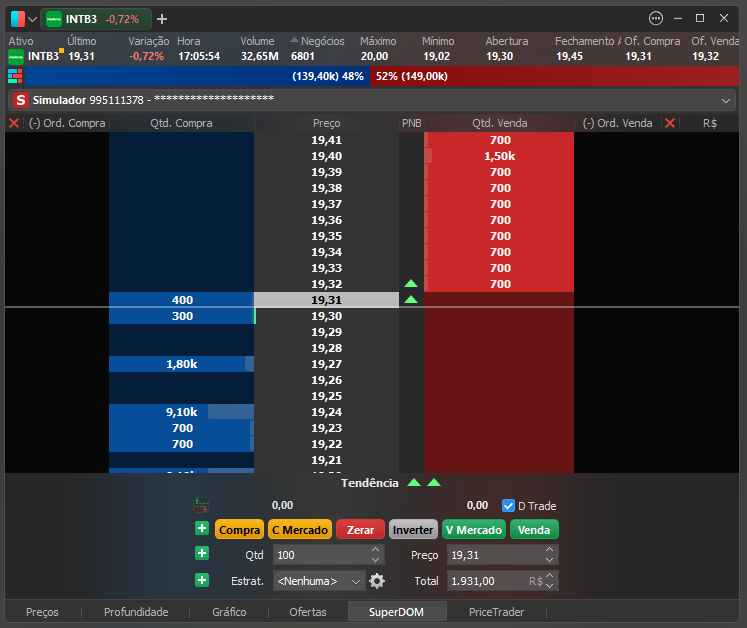The image size is (747, 628).
Task: Click the PNB column header
Action: pos(412,123)
